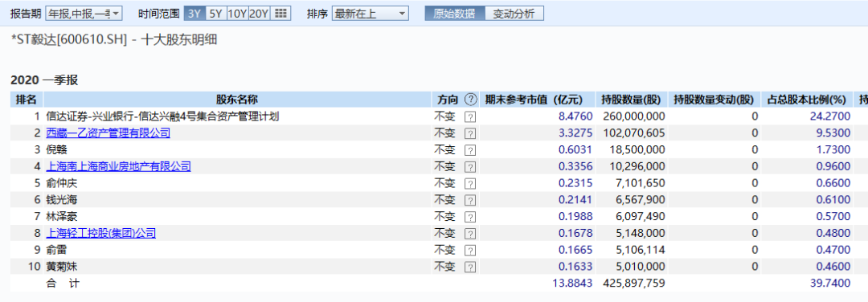The image size is (868, 302).
Task: Select the 2020 一季报 section heading
Action: click(x=45, y=80)
